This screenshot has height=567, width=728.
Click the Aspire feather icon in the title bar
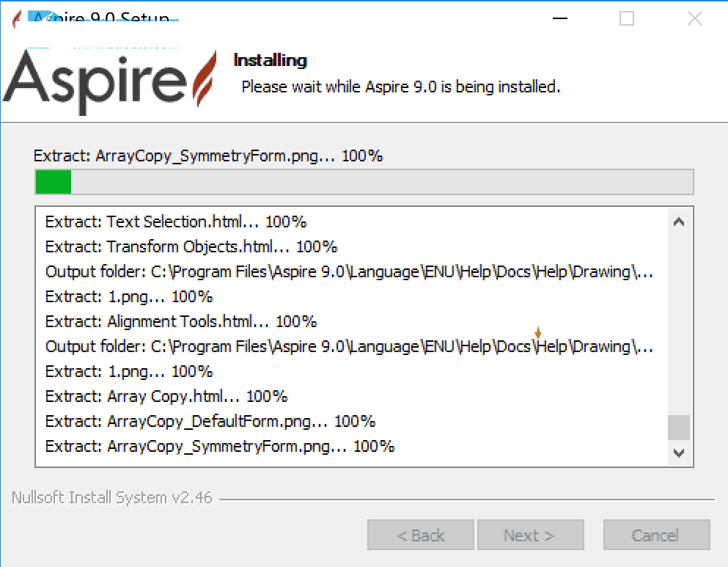[17, 18]
